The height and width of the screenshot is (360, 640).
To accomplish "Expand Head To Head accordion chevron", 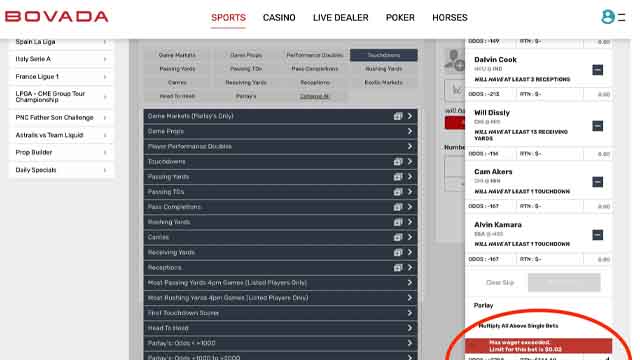I will 410,328.
